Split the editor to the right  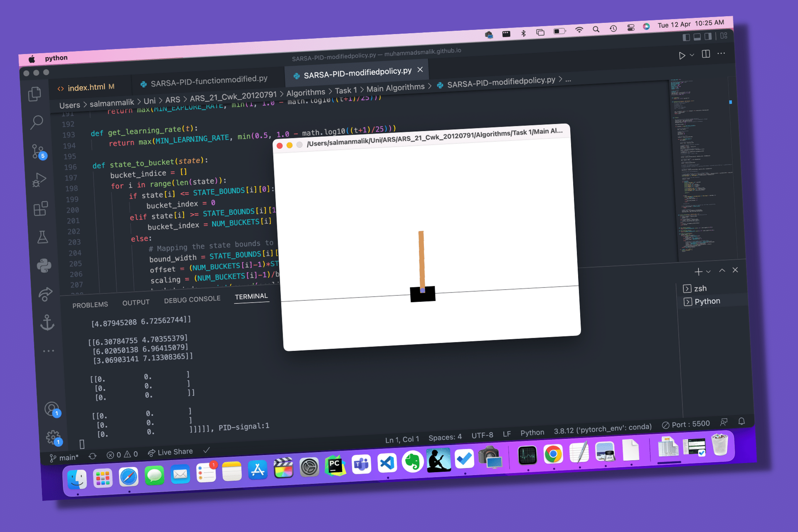pos(706,54)
